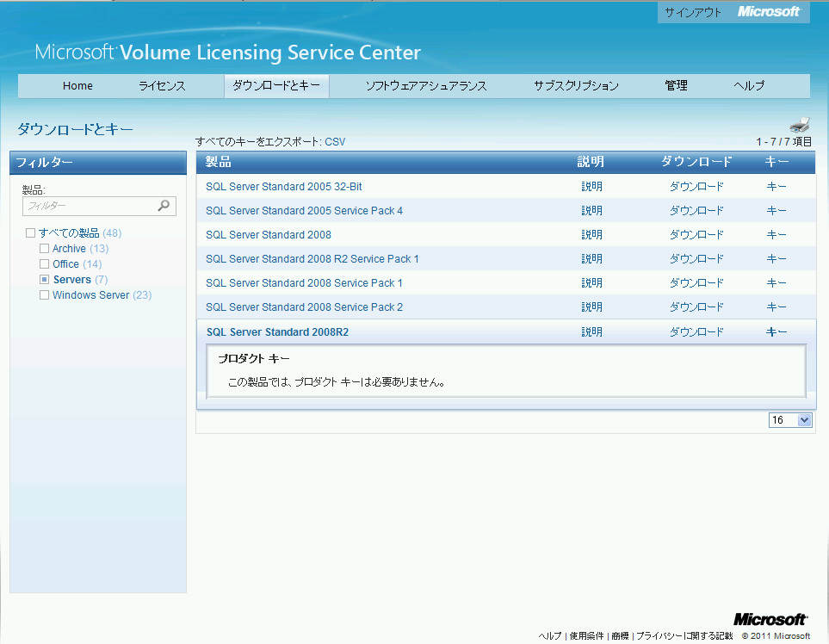Click the サインアウト link
Screen dimensions: 829x644
693,13
